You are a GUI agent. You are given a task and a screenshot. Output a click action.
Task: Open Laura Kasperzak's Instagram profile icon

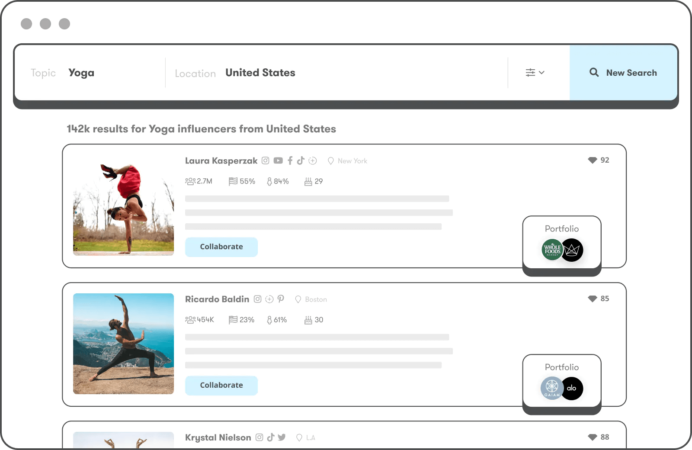tap(266, 160)
